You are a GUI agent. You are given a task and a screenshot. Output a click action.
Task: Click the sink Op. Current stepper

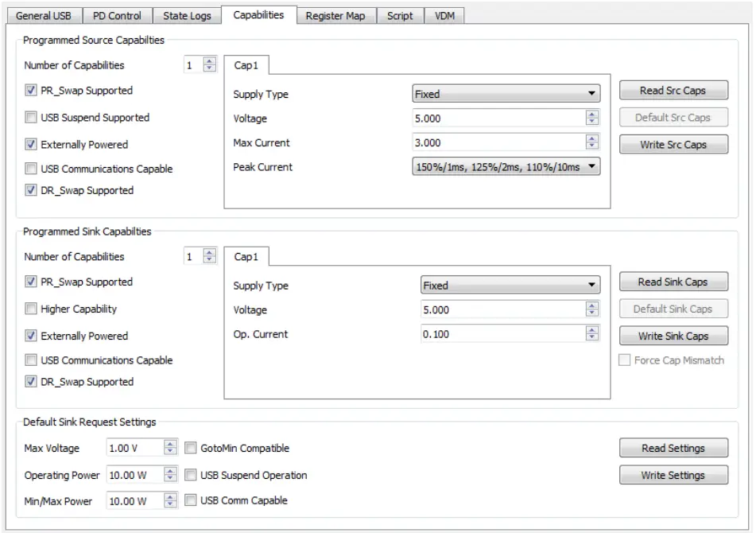pos(591,334)
